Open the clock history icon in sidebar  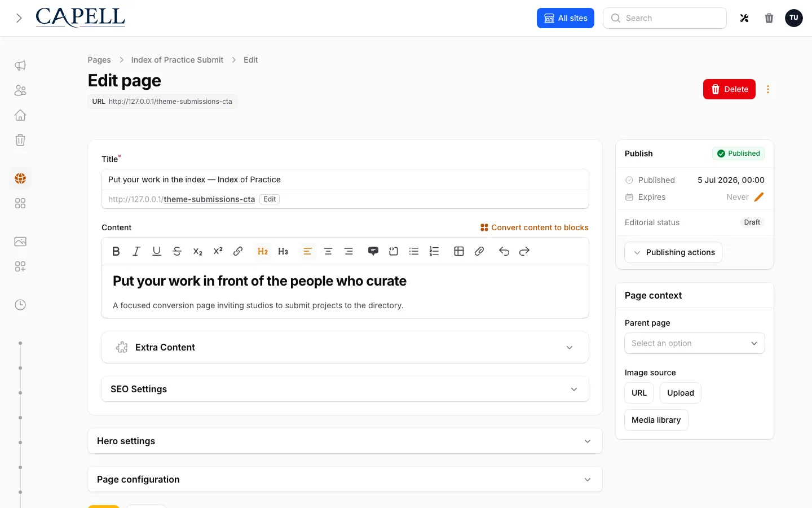coord(20,305)
